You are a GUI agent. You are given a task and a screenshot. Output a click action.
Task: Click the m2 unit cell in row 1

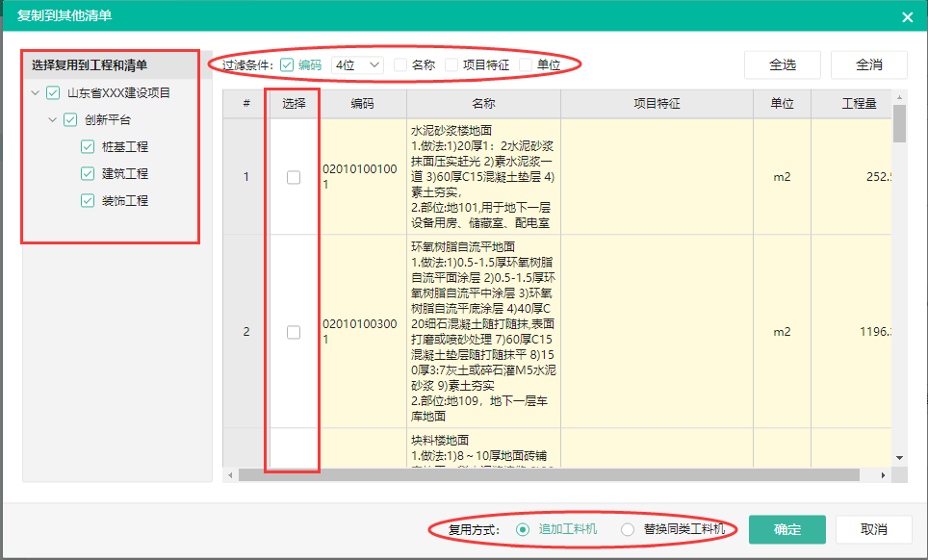(782, 177)
